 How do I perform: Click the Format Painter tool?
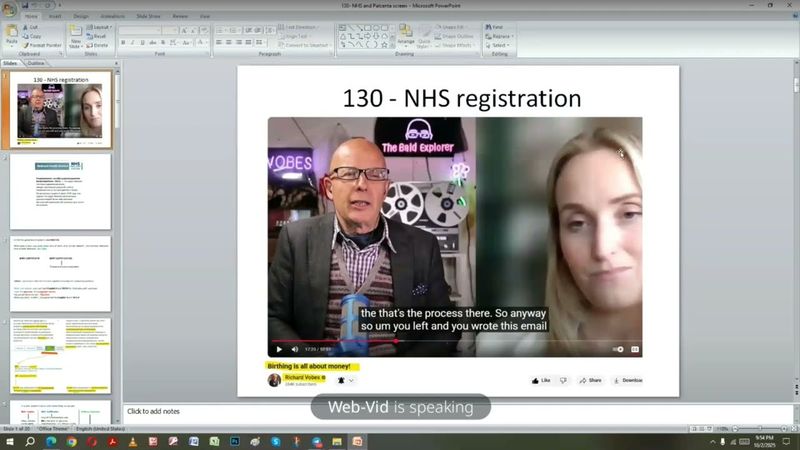[x=41, y=45]
